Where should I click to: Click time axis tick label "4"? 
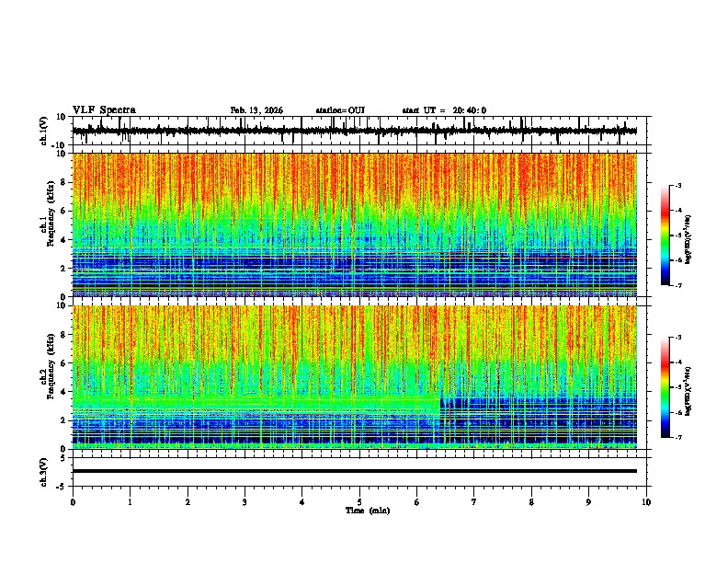pyautogui.click(x=301, y=502)
